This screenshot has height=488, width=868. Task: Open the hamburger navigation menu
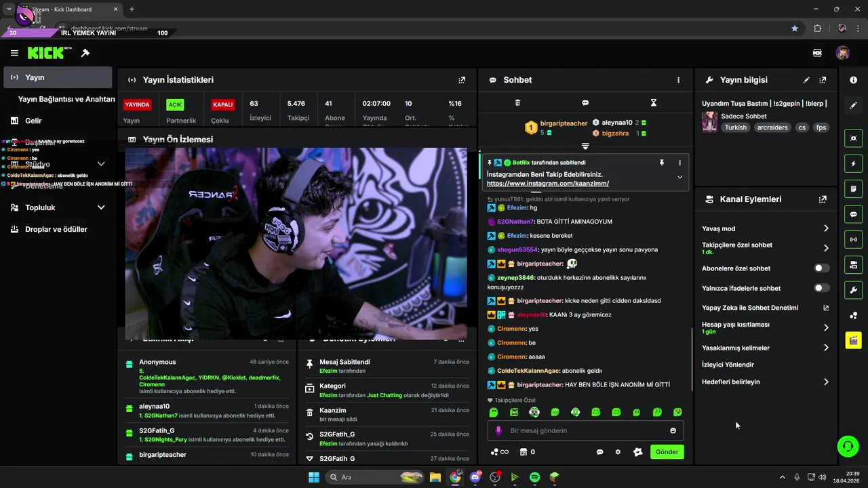(14, 53)
